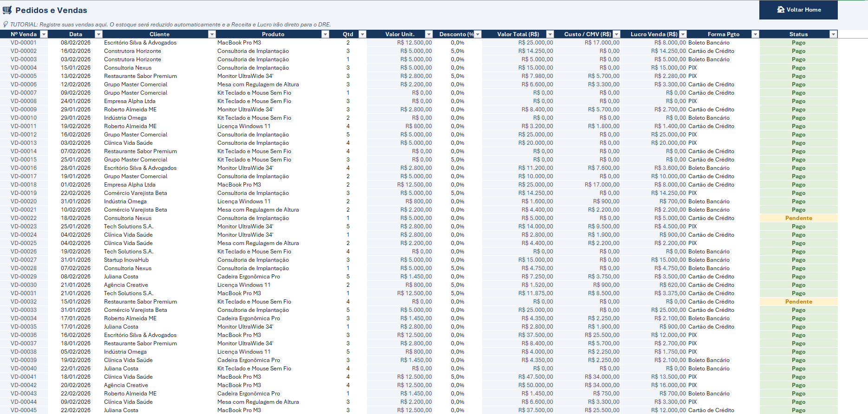Open the Status column filter dropdown
The image size is (868, 414).
click(x=833, y=34)
